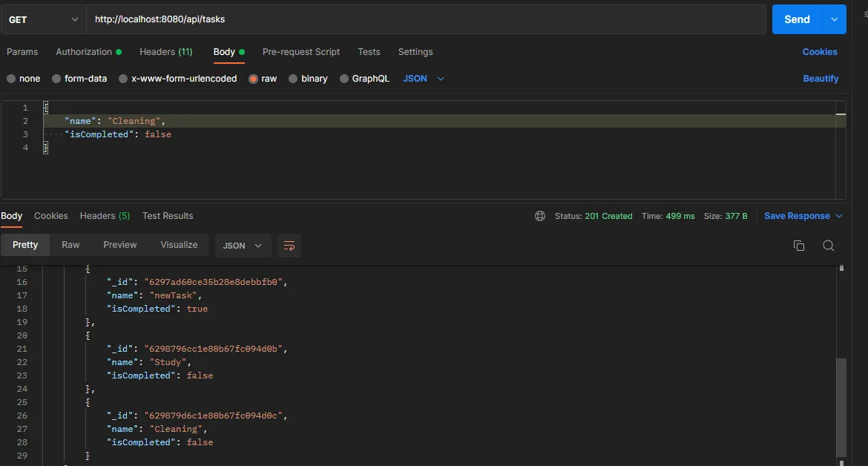Select the raw body type
Viewport: 868px width, 466px height.
click(263, 78)
